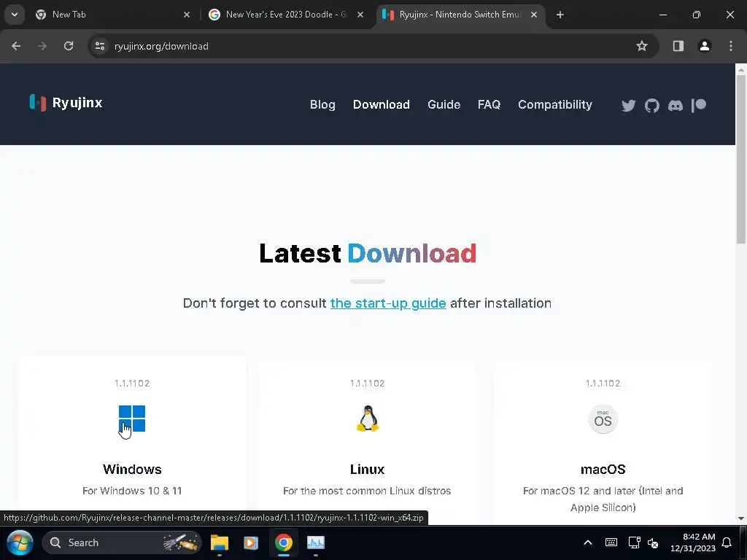Open the Compatibility nav item
Viewport: 747px width, 560px height.
pos(555,105)
